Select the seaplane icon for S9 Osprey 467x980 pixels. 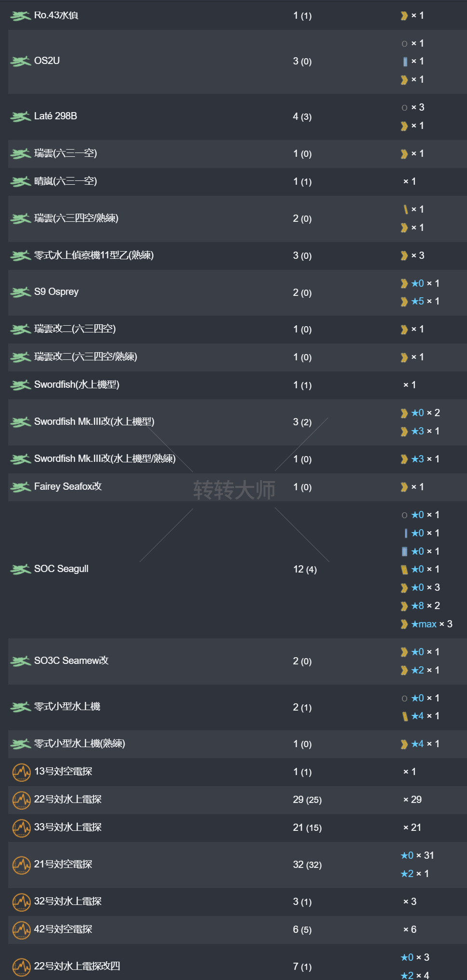pyautogui.click(x=21, y=293)
